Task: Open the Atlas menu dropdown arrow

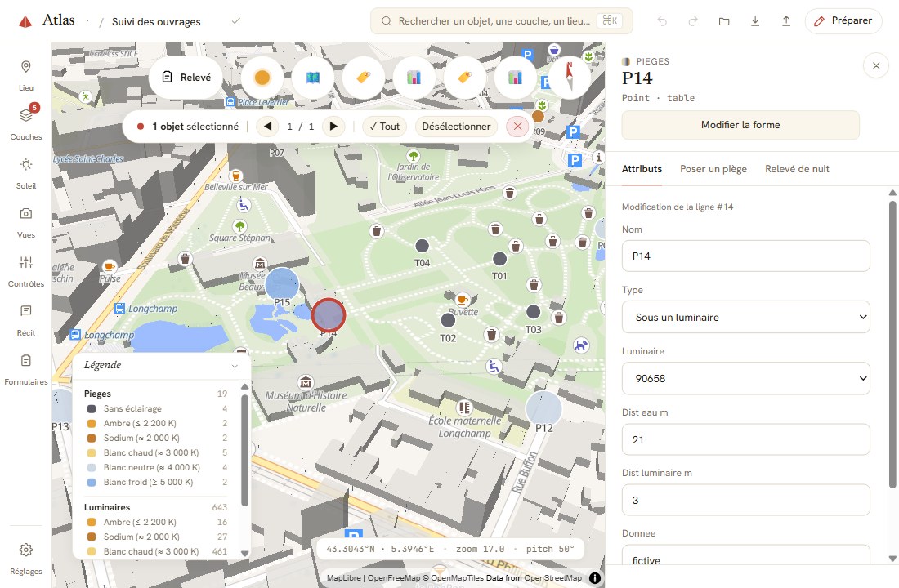Action: [87, 20]
